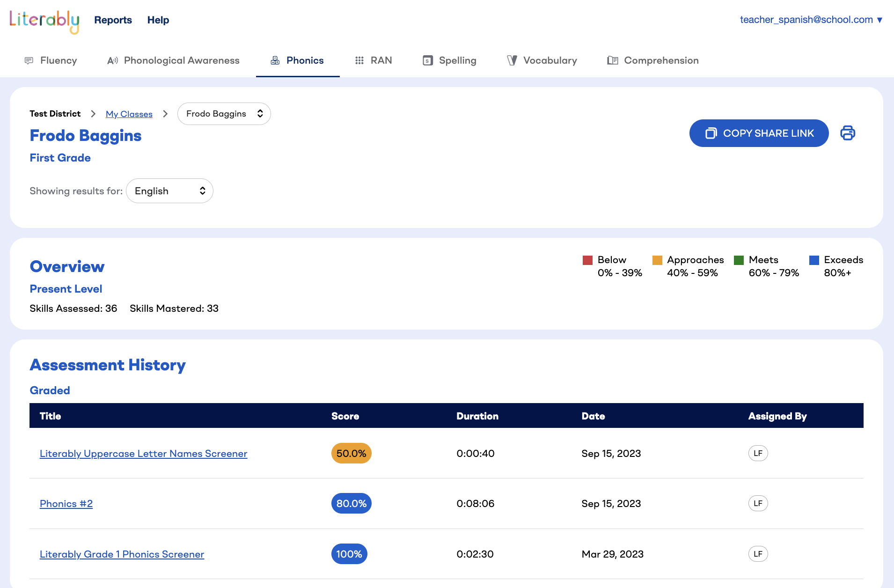The image size is (894, 588).
Task: Click the Assigned By column header
Action: (777, 416)
